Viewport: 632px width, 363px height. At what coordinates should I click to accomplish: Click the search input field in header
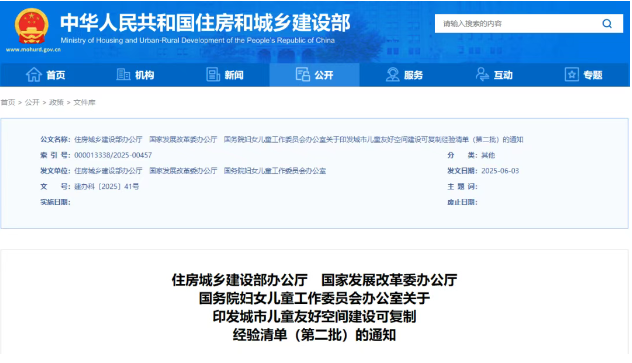tap(517, 24)
